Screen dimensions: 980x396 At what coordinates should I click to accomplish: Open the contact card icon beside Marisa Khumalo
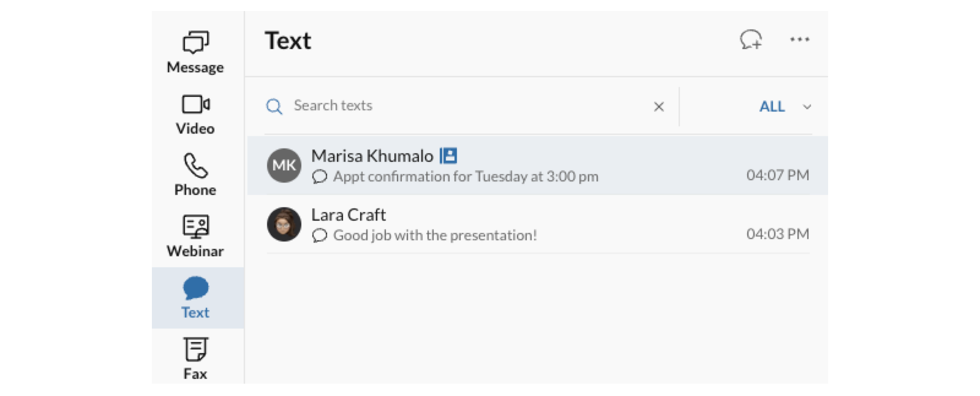point(449,156)
